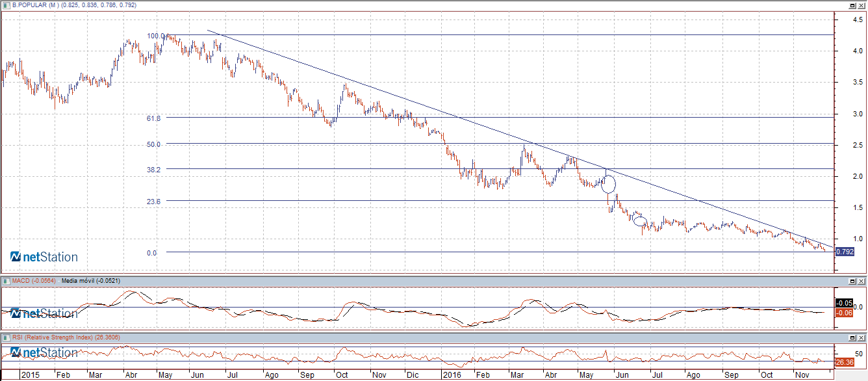Click the 2015 label on time axis
Viewport: 868px width, 381px height.
tap(31, 375)
